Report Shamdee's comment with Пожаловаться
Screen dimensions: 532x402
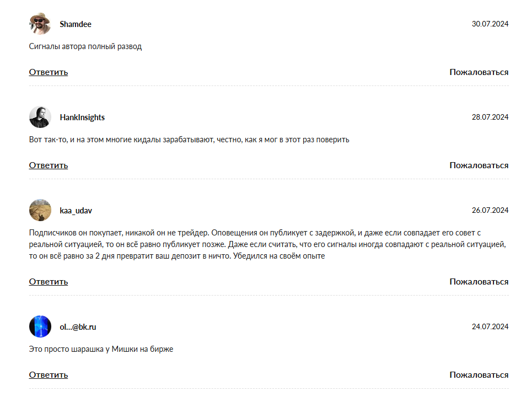click(479, 72)
